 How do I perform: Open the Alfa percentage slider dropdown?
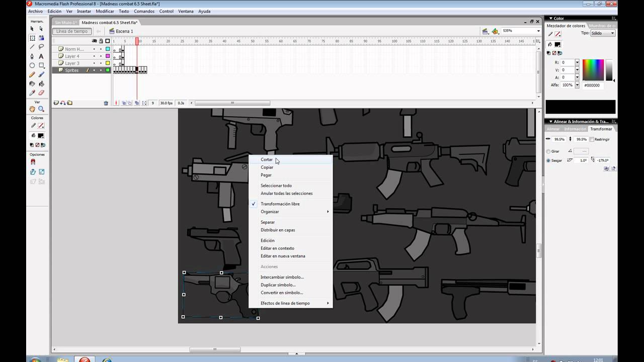click(x=577, y=85)
